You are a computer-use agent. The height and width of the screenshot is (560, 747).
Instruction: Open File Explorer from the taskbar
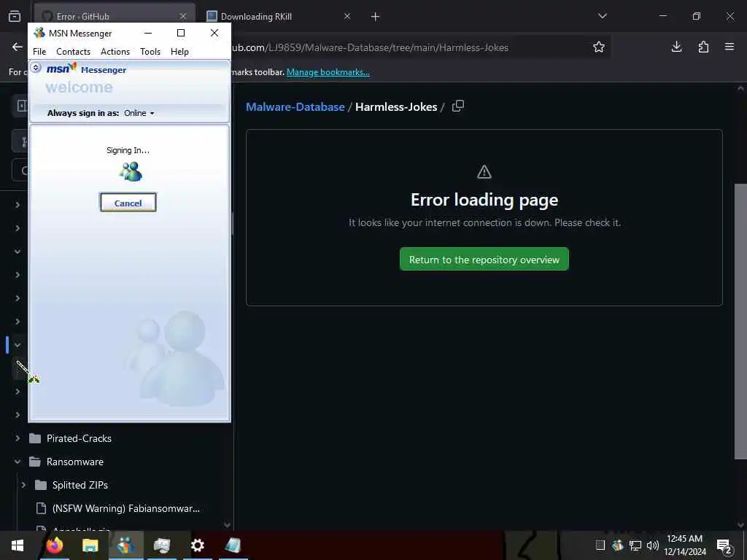click(x=90, y=545)
